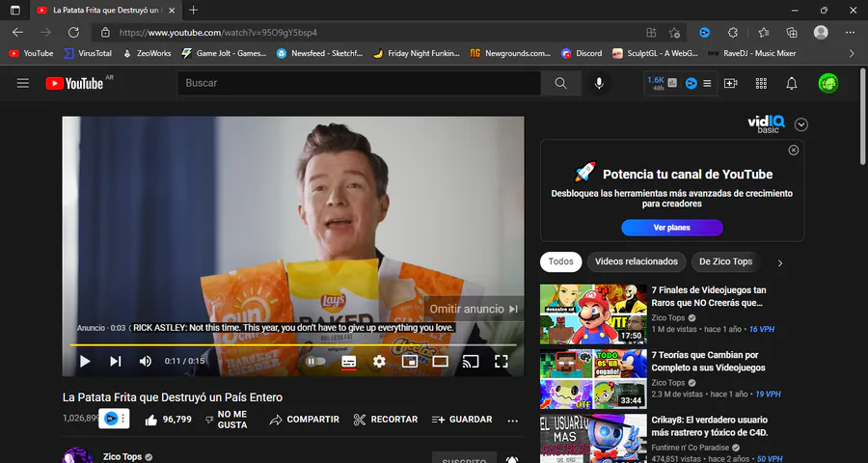The width and height of the screenshot is (868, 463).
Task: Open Newgrounds.com bookmark
Action: [x=510, y=54]
